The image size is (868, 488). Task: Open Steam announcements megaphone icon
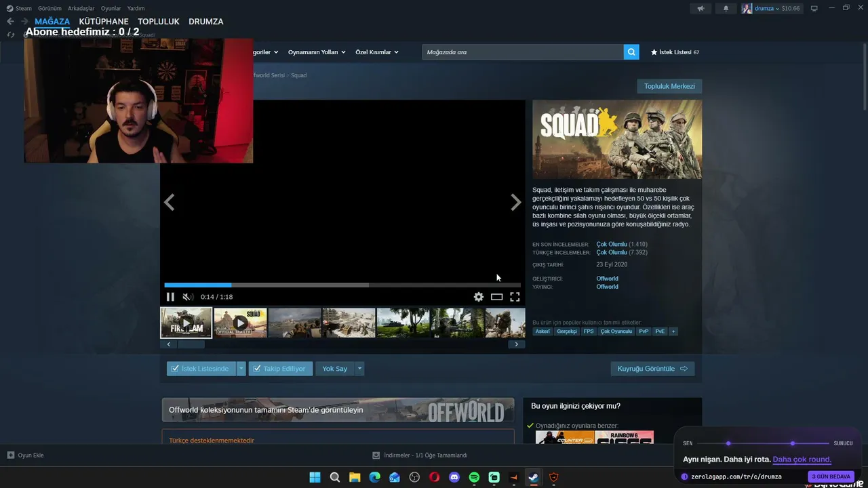point(701,8)
